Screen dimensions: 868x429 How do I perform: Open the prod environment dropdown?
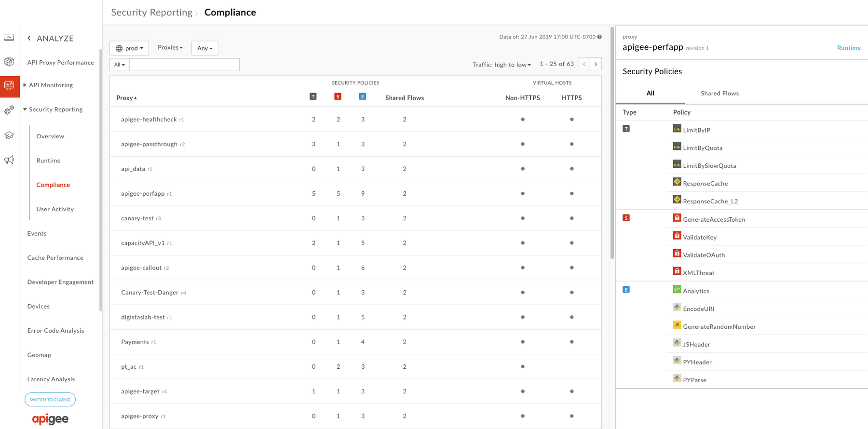point(129,48)
